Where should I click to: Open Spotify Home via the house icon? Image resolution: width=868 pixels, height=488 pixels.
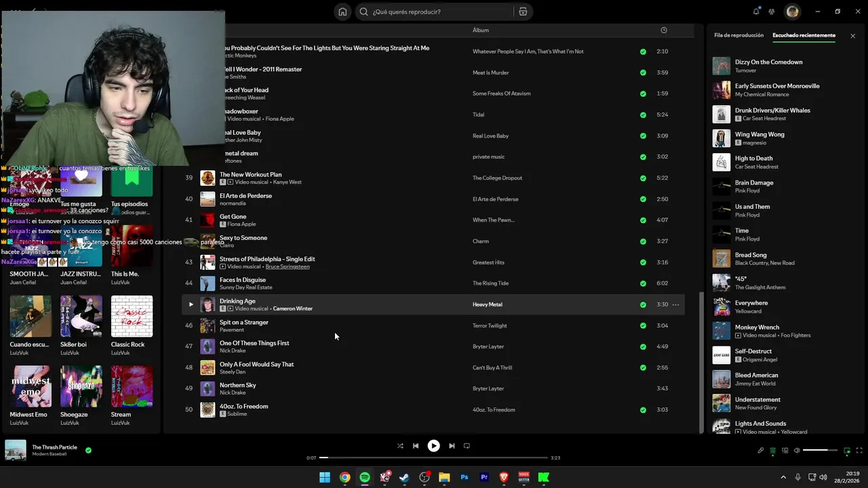point(342,12)
